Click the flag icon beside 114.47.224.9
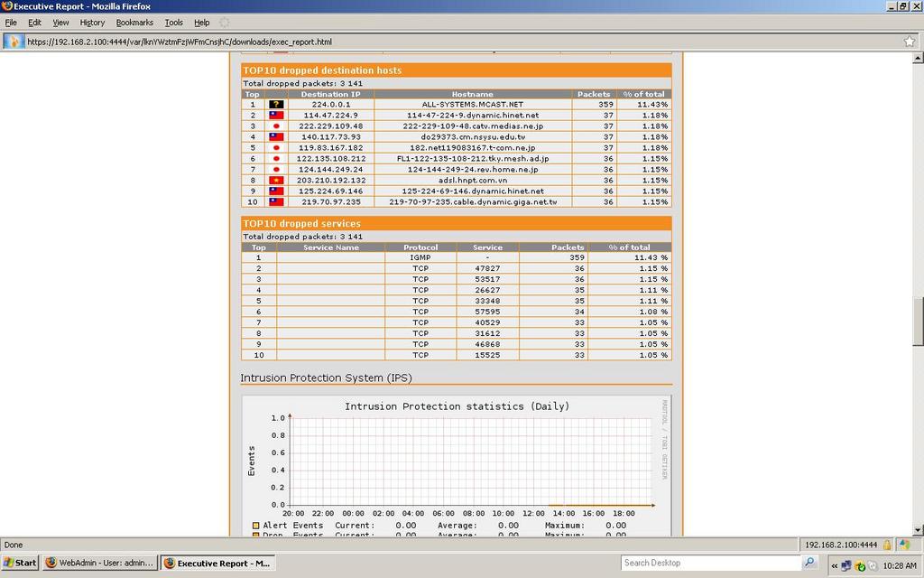 [276, 115]
